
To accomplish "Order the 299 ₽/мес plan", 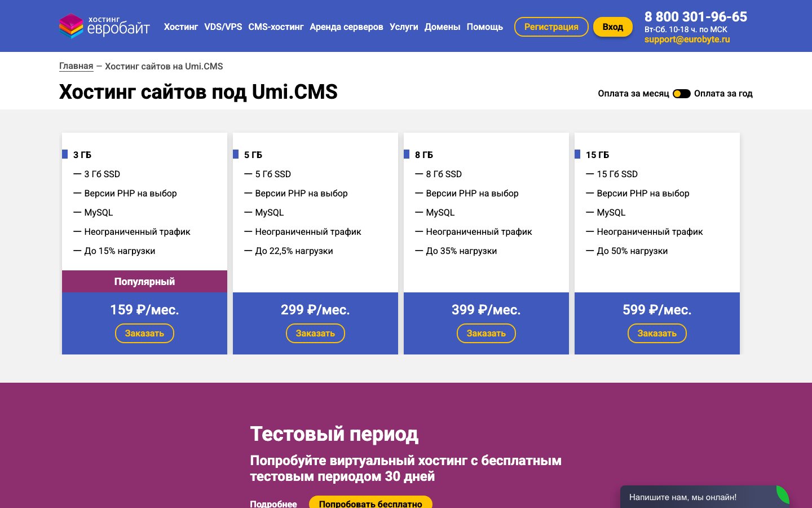I will pyautogui.click(x=315, y=333).
